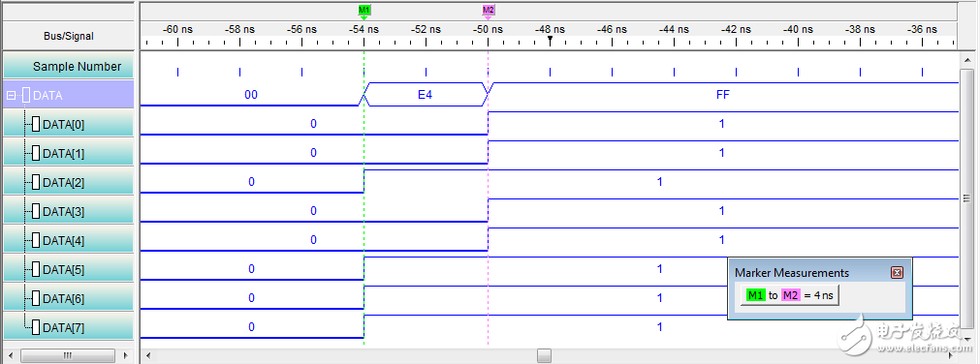Click the signal list left scroll arrow

9,356
